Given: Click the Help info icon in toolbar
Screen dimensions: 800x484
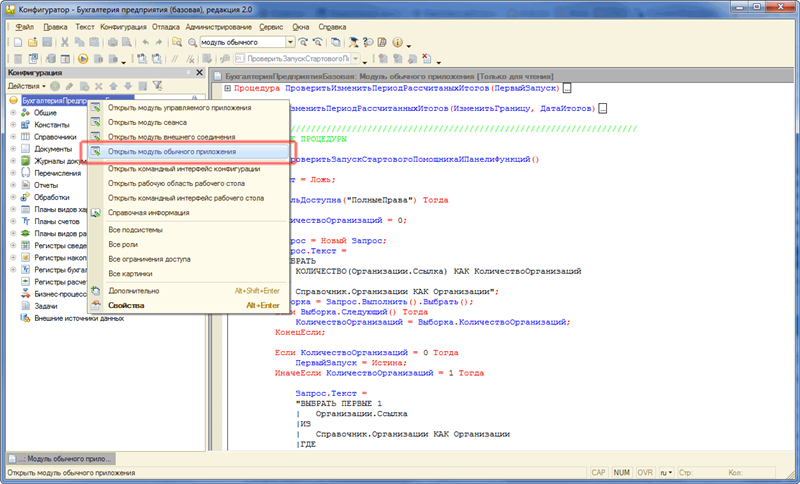Looking at the screenshot, I should pos(396,43).
